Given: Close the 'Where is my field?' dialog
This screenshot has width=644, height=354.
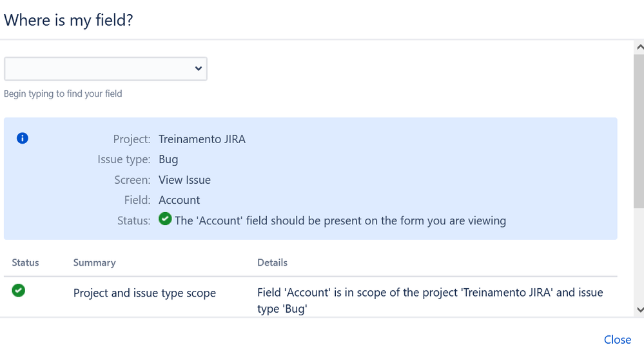Looking at the screenshot, I should 617,340.
